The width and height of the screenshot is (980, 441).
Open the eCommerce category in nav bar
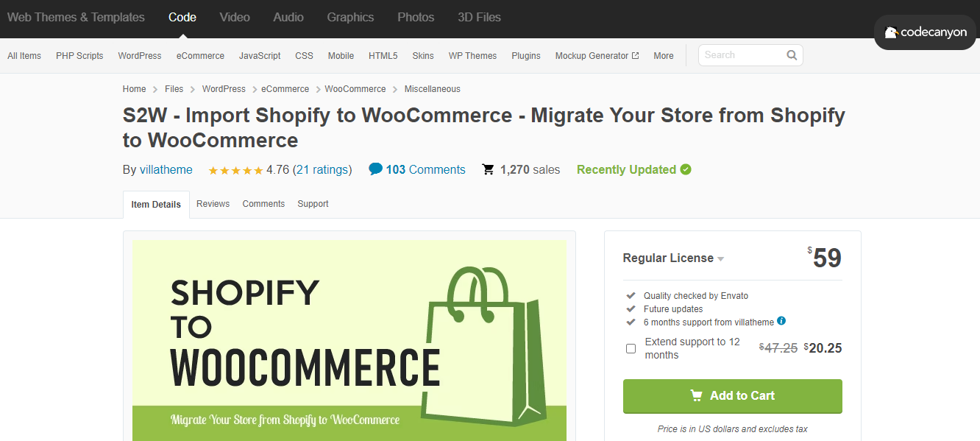click(x=200, y=56)
